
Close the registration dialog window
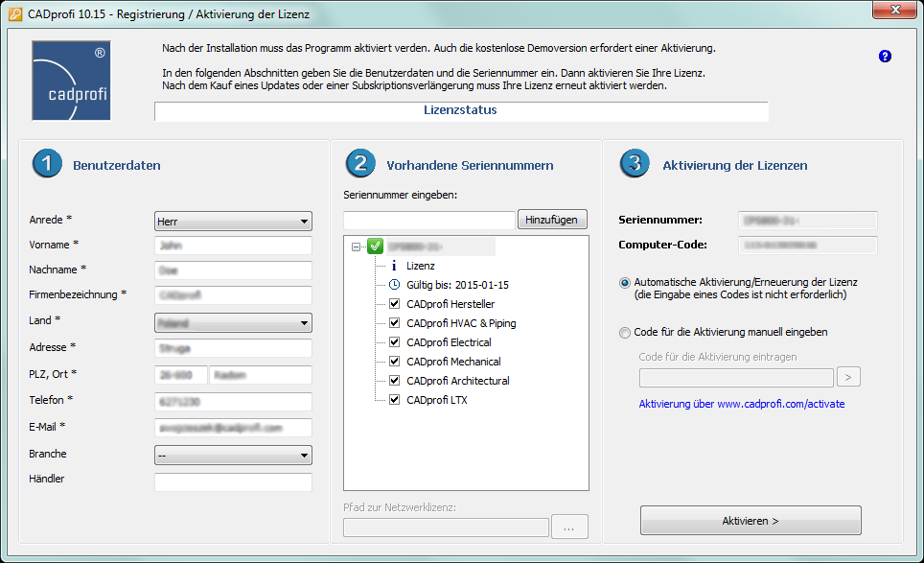(x=894, y=10)
